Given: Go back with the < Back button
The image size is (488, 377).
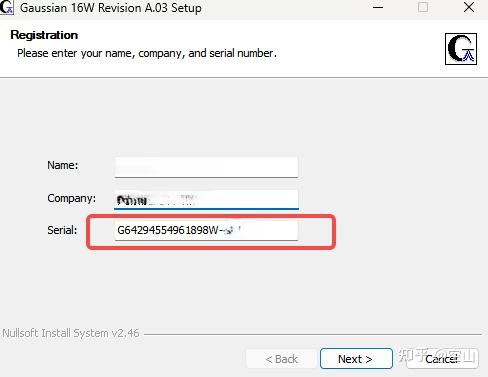Looking at the screenshot, I should tap(282, 359).
